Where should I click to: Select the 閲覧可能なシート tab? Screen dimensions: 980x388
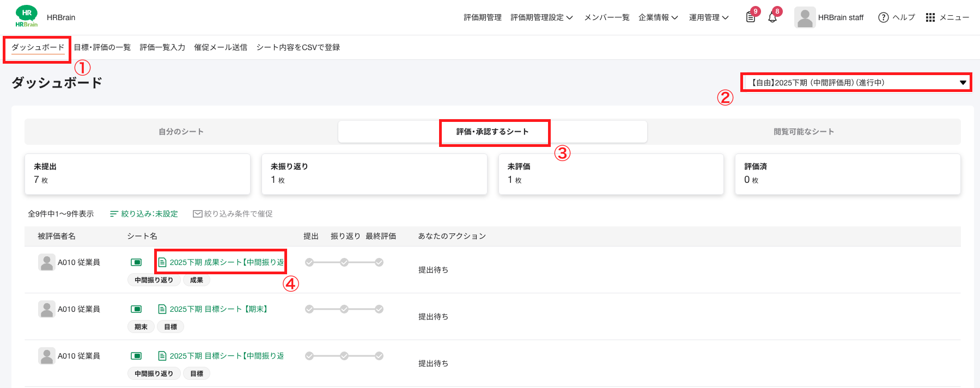804,132
